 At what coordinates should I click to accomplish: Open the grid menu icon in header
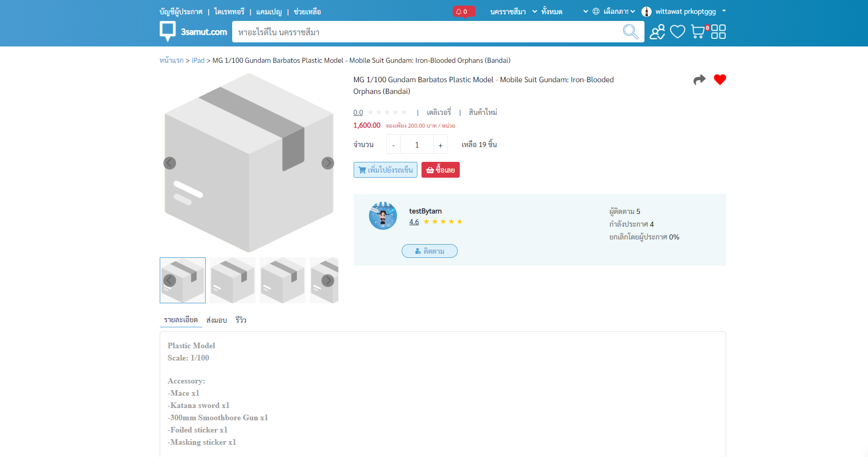pyautogui.click(x=718, y=32)
